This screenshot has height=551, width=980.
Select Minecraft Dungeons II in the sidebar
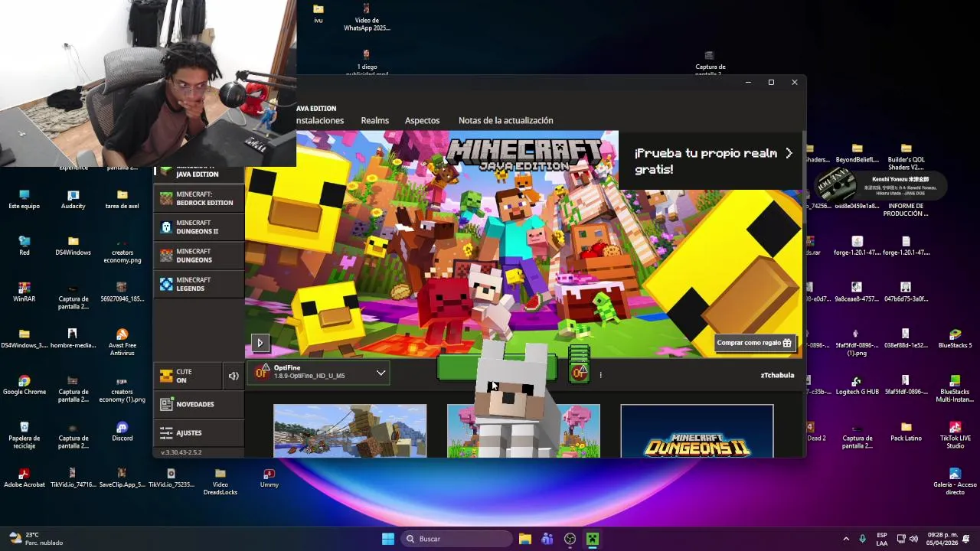(198, 227)
